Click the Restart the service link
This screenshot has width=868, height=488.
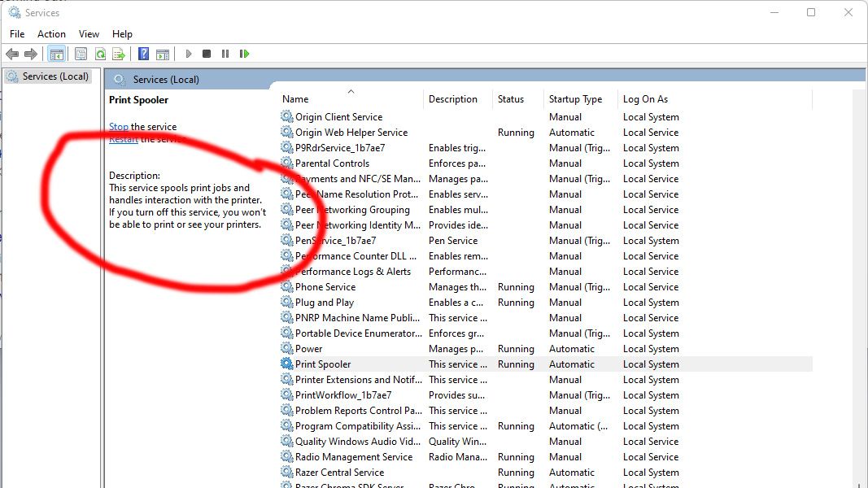point(123,139)
